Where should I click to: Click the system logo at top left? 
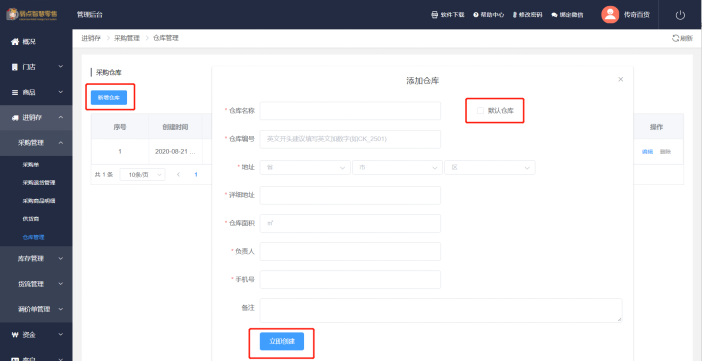[x=32, y=14]
